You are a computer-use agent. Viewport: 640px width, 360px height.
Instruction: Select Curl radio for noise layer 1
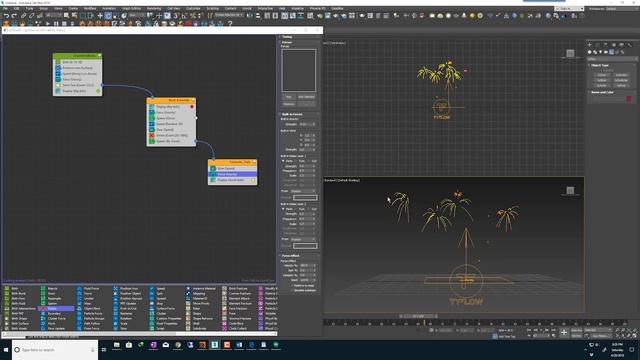(x=309, y=161)
